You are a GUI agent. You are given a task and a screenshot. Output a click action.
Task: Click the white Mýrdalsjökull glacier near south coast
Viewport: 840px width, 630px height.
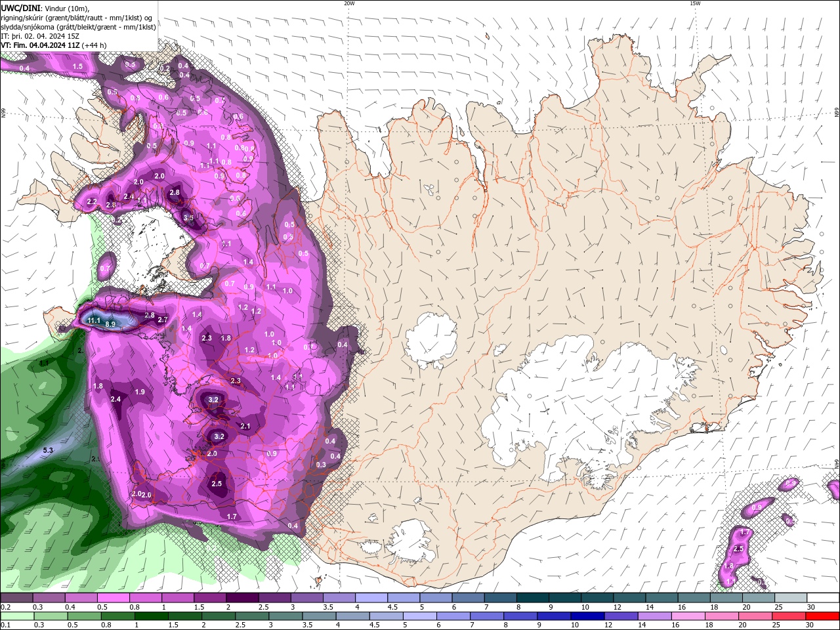pyautogui.click(x=412, y=541)
